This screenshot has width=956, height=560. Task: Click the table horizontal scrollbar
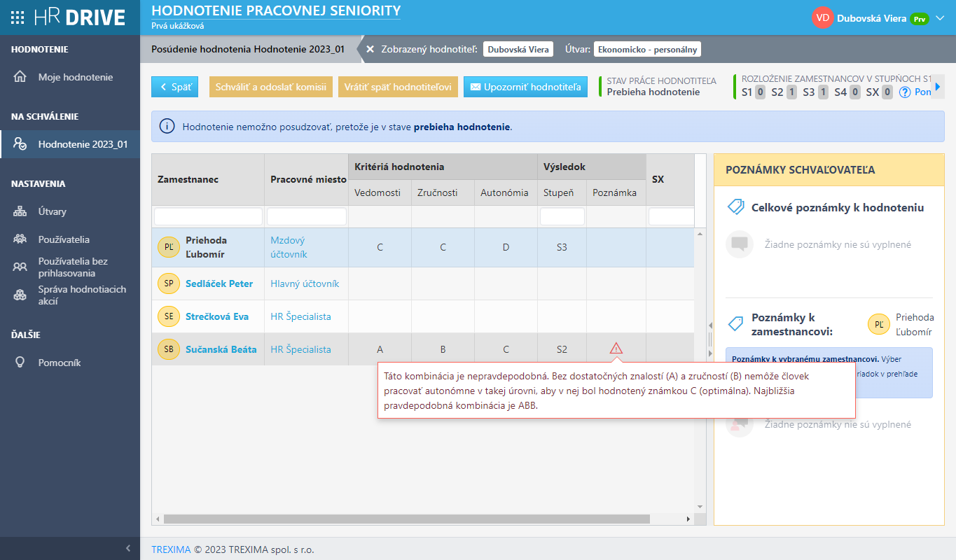[x=406, y=519]
